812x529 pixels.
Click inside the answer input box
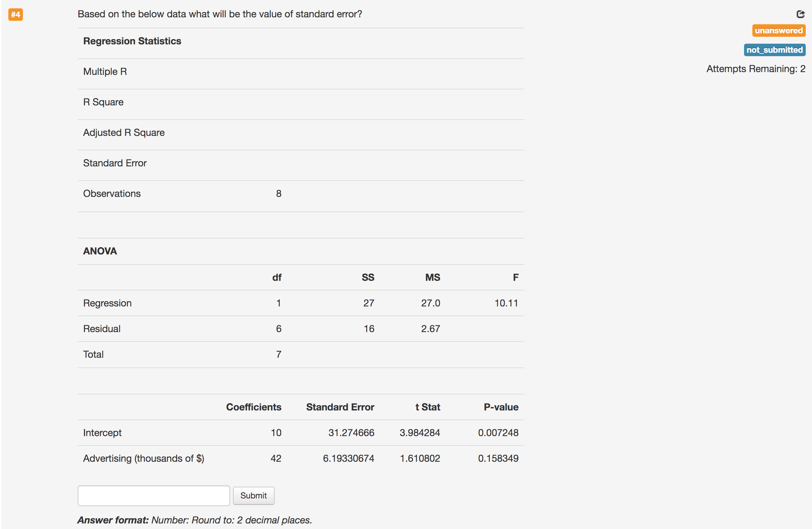(154, 496)
